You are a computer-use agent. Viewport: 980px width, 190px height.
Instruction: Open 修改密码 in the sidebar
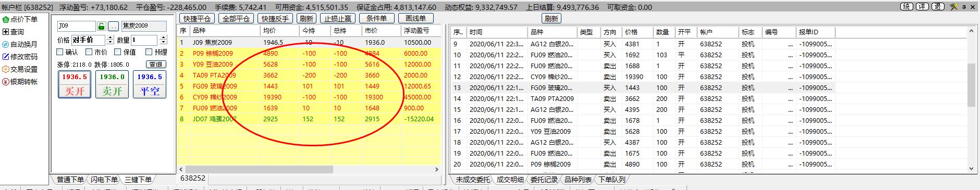pyautogui.click(x=20, y=57)
